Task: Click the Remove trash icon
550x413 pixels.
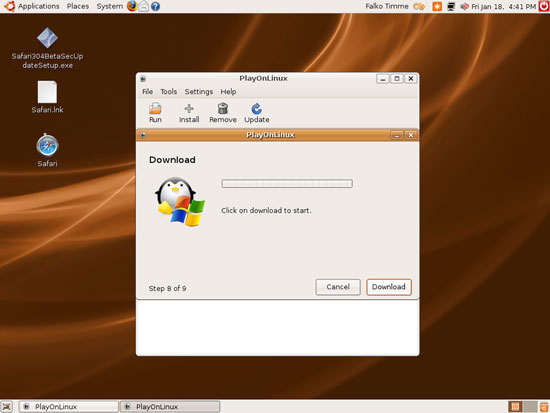Action: click(x=223, y=108)
